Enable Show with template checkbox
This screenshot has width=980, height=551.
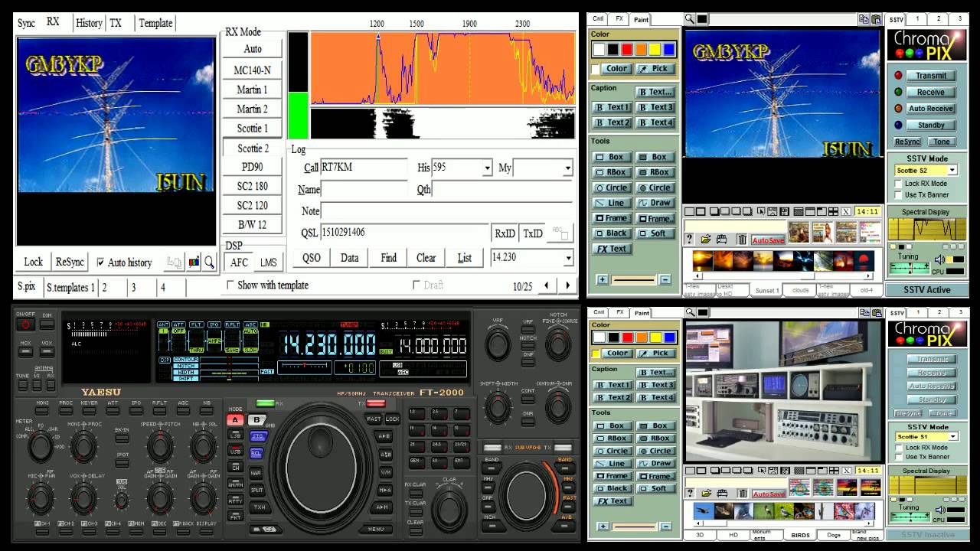(230, 285)
